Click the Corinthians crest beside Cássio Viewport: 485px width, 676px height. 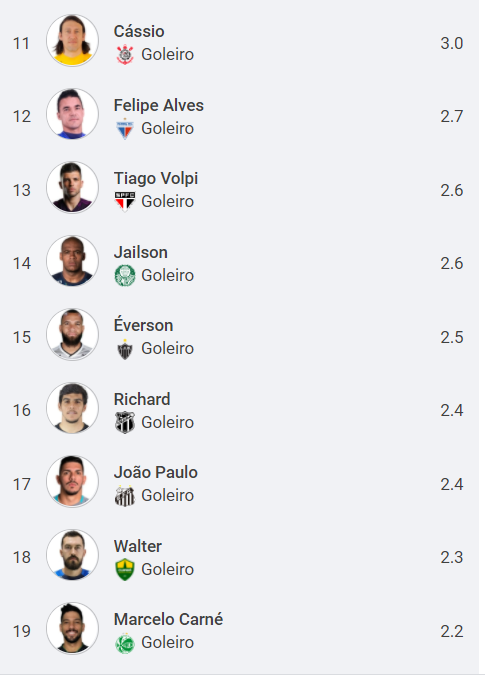125,55
